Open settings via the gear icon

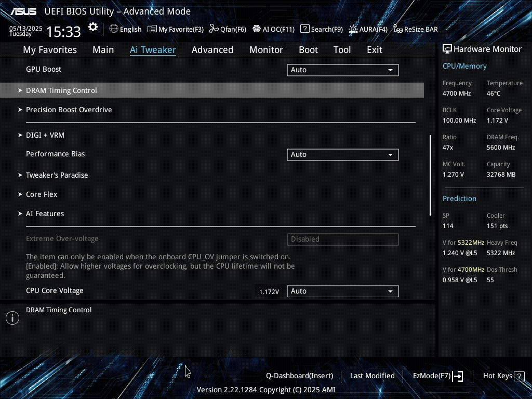coord(93,27)
